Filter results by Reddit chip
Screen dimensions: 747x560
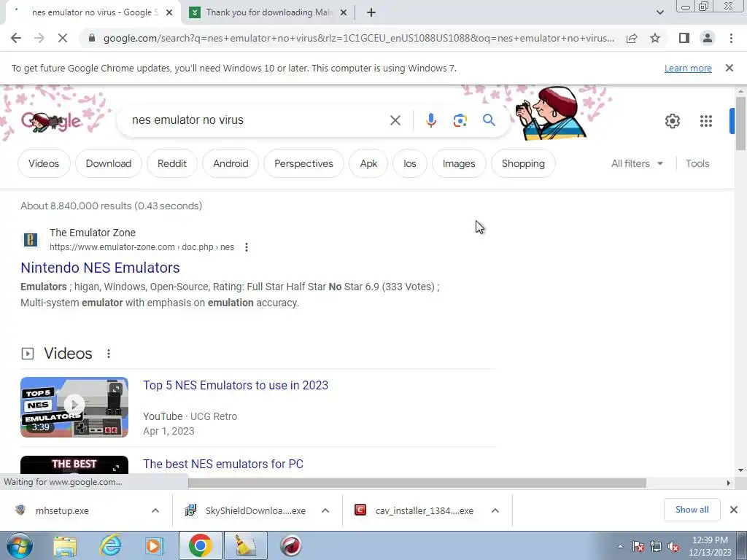[172, 163]
